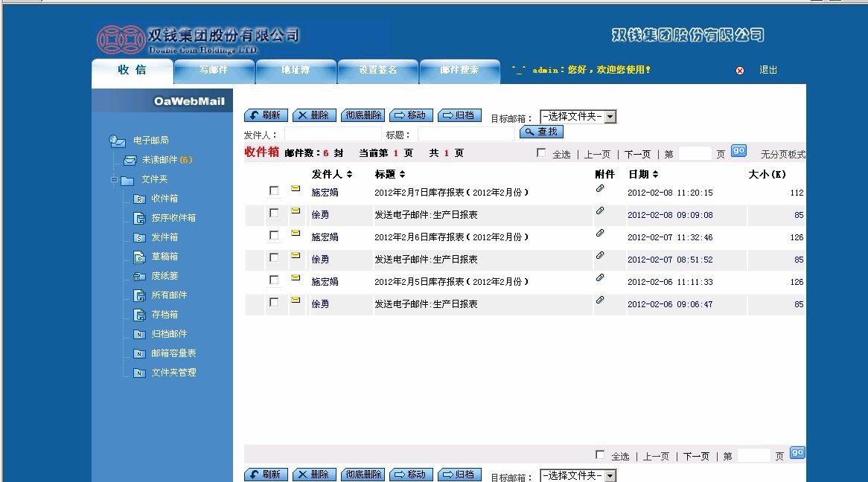
Task: Click top 删除 delete button
Action: [x=314, y=115]
